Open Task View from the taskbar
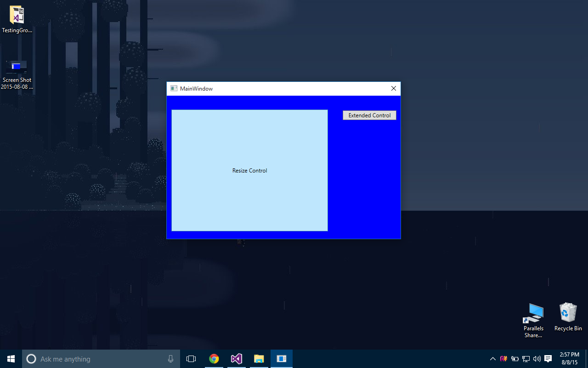Screen dimensions: 588x368 pyautogui.click(x=191, y=359)
